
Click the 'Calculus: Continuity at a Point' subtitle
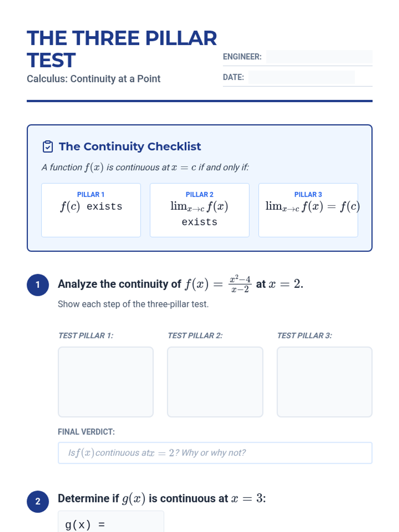pyautogui.click(x=93, y=79)
